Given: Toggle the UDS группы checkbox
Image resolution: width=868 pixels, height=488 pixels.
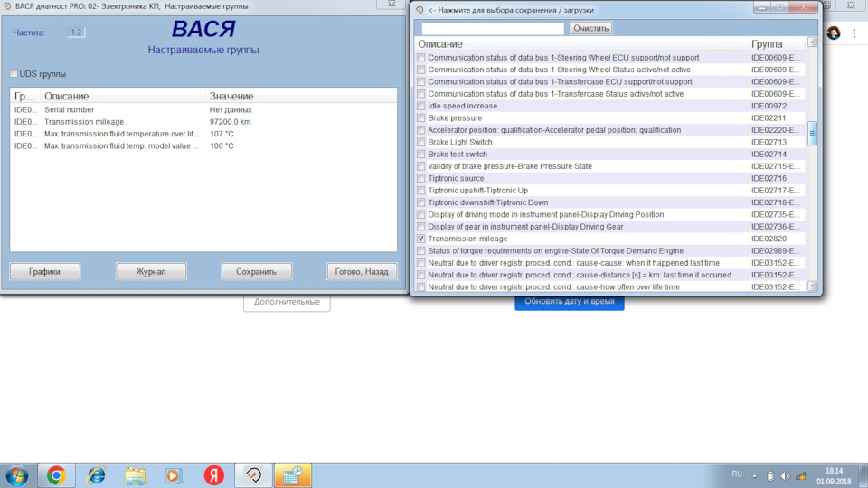Looking at the screenshot, I should click(x=14, y=73).
